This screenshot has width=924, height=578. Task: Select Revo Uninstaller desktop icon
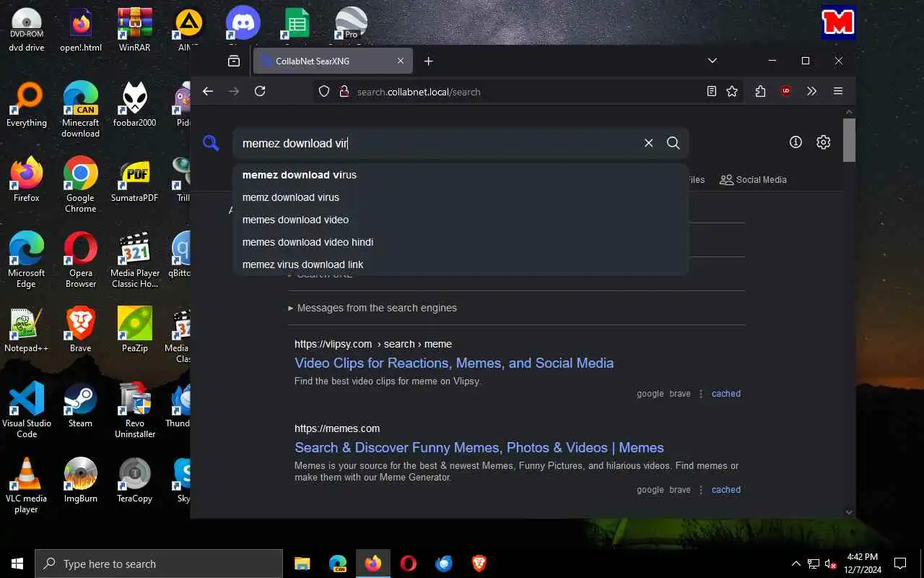134,410
